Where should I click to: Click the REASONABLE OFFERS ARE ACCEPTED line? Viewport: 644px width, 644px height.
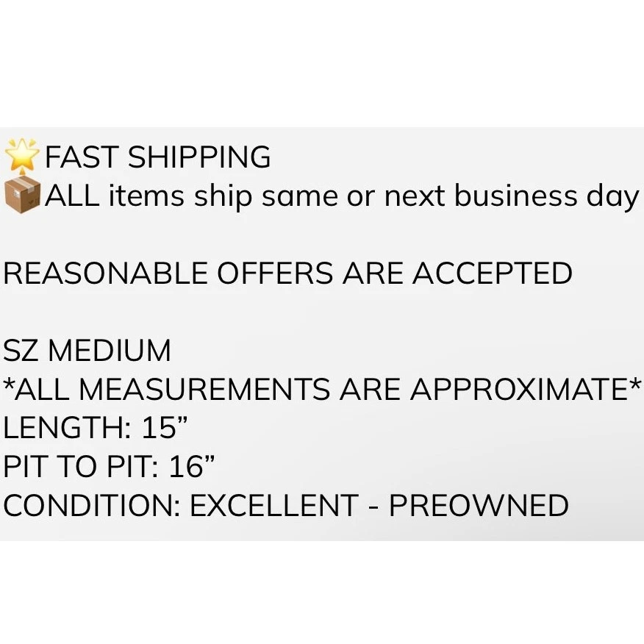pos(287,273)
